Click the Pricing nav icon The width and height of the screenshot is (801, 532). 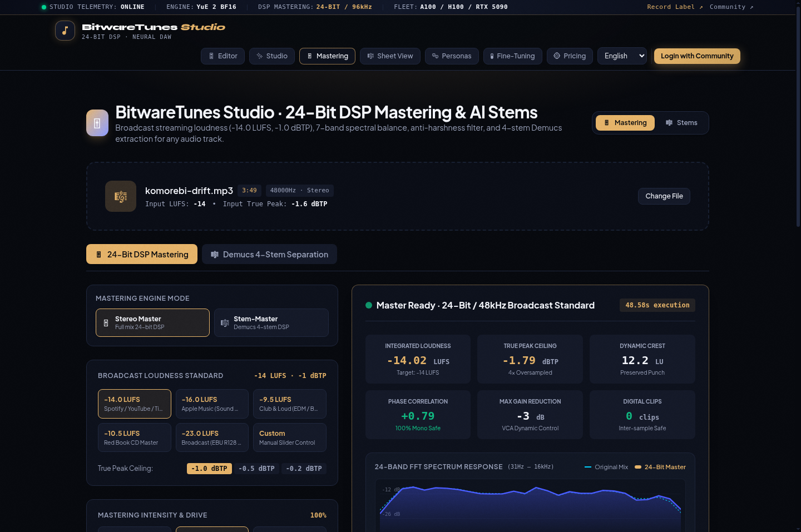[557, 56]
